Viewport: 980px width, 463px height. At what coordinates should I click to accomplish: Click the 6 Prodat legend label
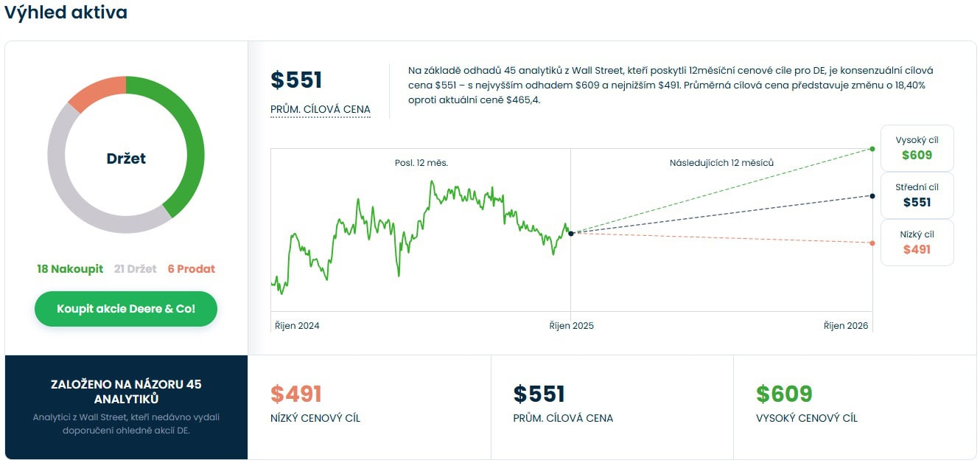[x=192, y=269]
